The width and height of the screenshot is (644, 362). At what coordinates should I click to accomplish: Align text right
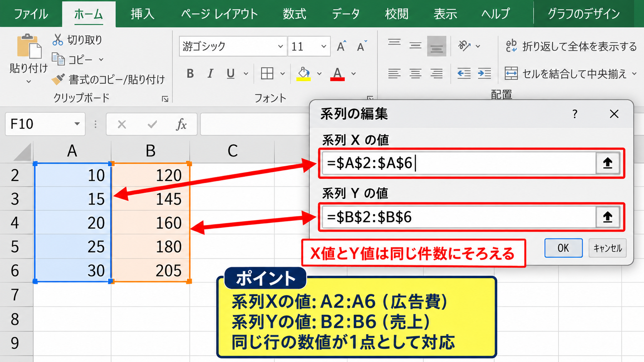pos(436,73)
